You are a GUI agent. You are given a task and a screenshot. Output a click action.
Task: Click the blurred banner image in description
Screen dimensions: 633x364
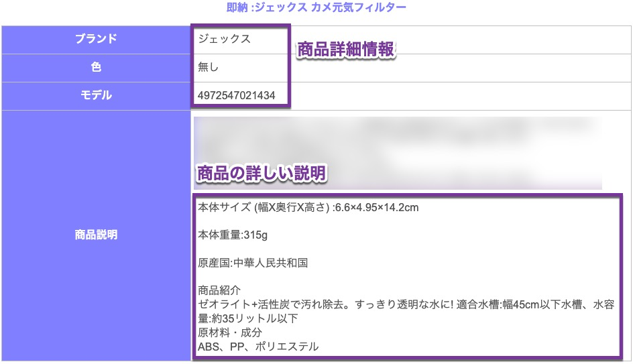[398, 153]
